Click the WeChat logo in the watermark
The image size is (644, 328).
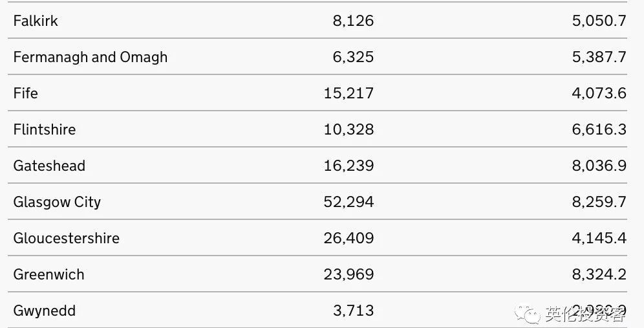531,315
